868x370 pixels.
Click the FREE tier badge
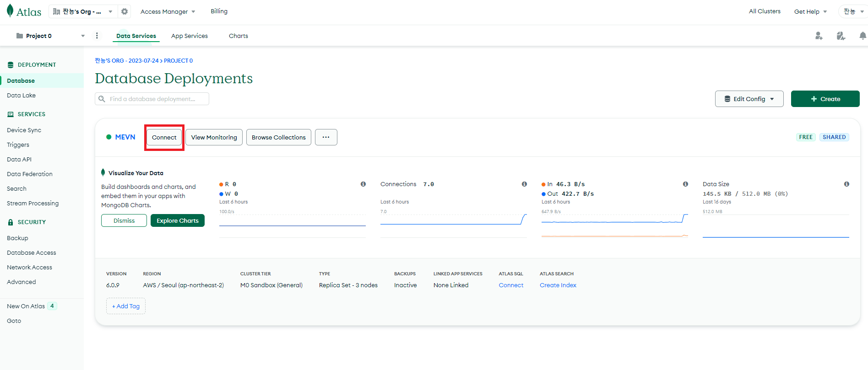click(806, 137)
